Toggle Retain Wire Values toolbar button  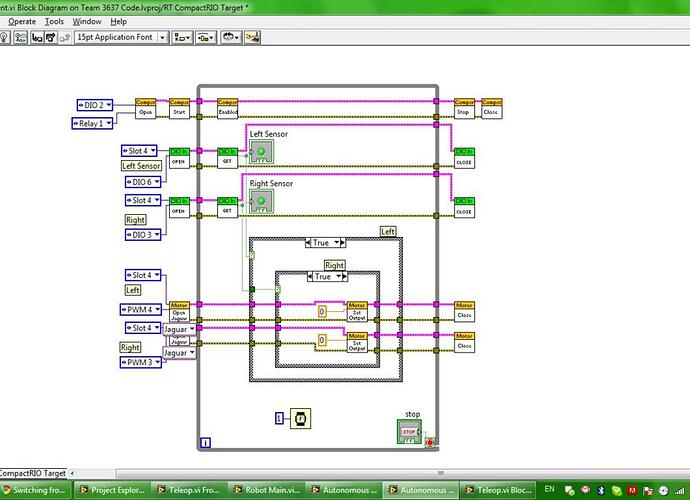pyautogui.click(x=20, y=38)
